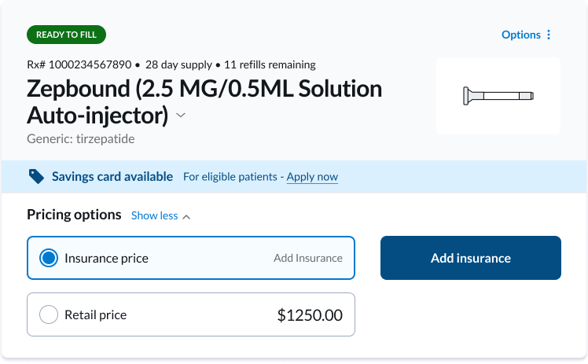Open the auto-injector product image thumbnail
Image resolution: width=588 pixels, height=364 pixels.
[x=498, y=96]
